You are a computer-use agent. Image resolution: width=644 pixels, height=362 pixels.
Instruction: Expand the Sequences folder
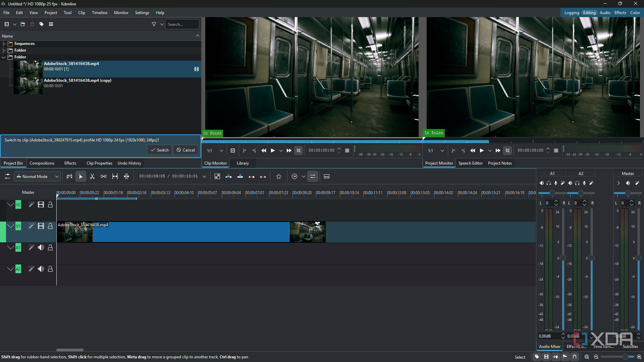tap(4, 44)
